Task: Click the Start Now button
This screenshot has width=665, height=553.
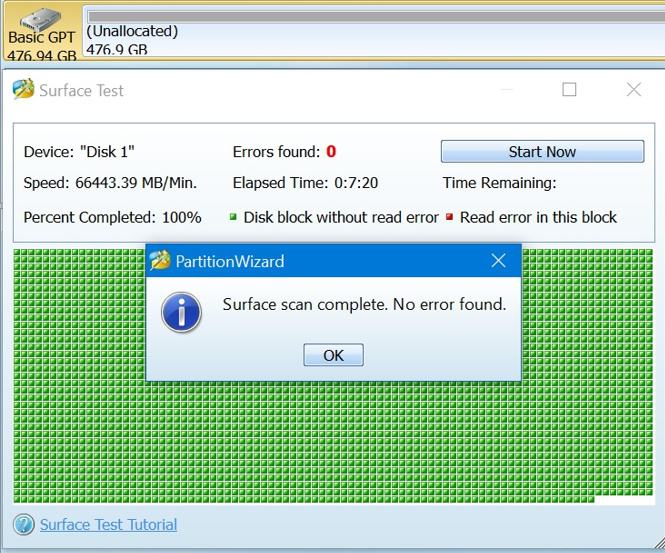Action: coord(542,151)
